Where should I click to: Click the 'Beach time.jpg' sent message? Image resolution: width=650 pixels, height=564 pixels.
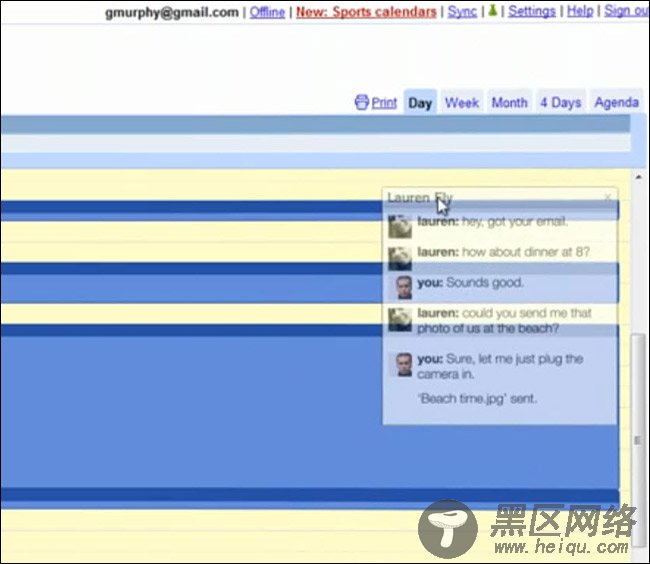click(x=477, y=399)
